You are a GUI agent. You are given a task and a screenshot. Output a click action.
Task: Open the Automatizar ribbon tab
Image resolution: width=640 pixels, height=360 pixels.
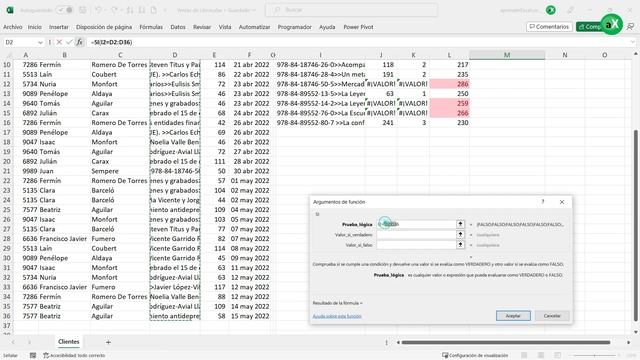coord(254,27)
